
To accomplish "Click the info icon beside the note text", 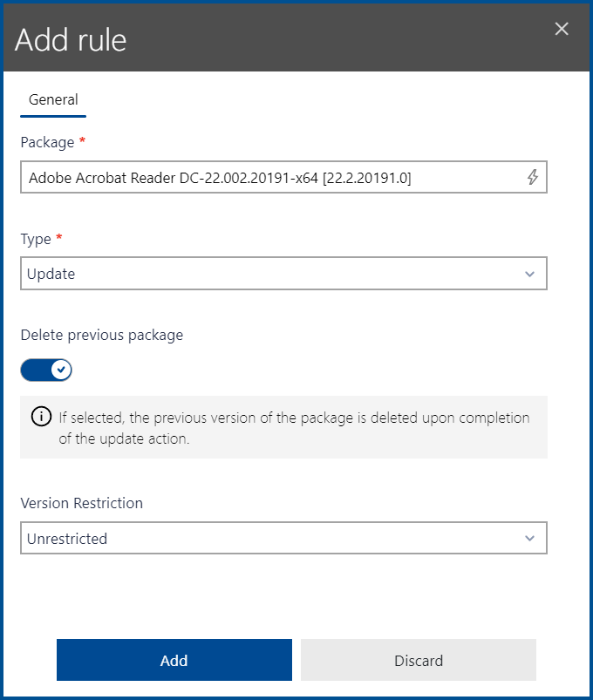I will 41,417.
